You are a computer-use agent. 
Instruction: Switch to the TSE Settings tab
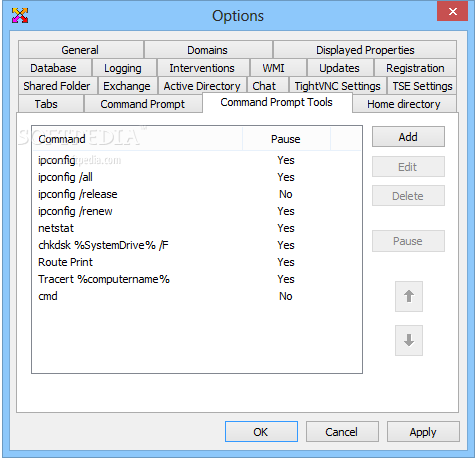tap(422, 86)
